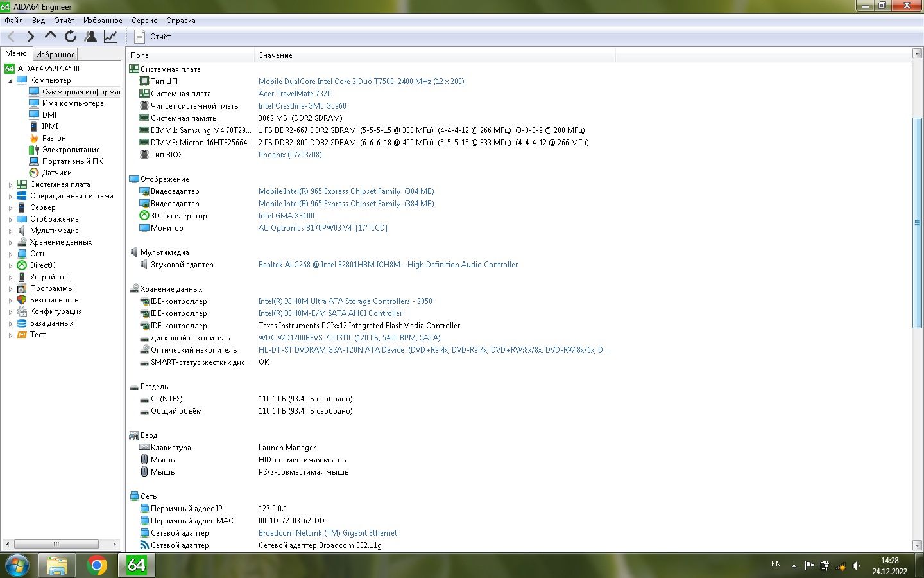Open the Acer TravelMate 7320 link
The image size is (924, 578).
pos(295,94)
